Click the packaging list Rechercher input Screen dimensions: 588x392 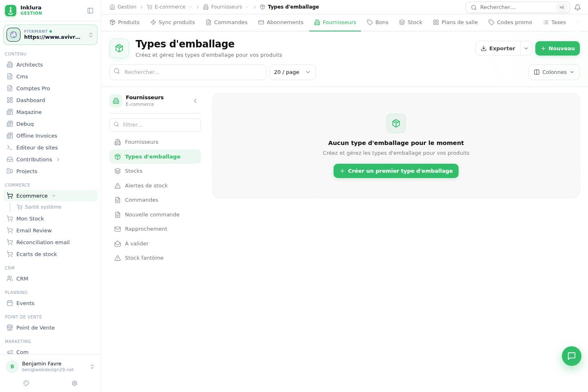point(188,72)
